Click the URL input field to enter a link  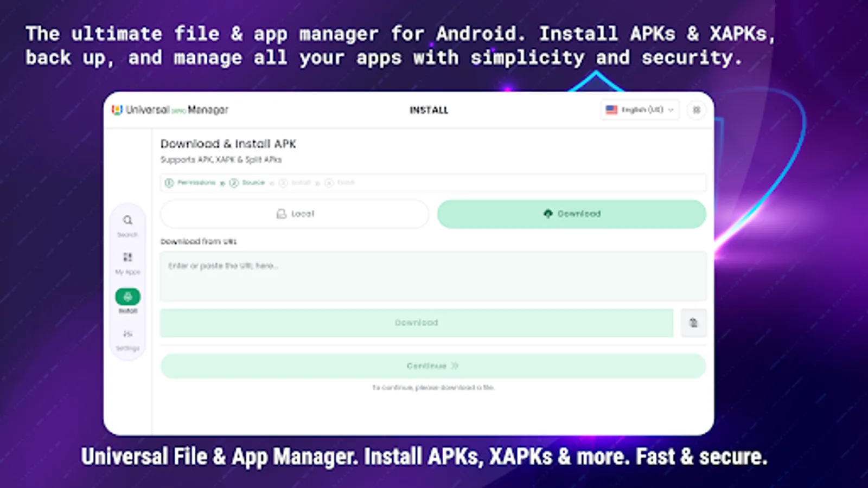click(432, 277)
